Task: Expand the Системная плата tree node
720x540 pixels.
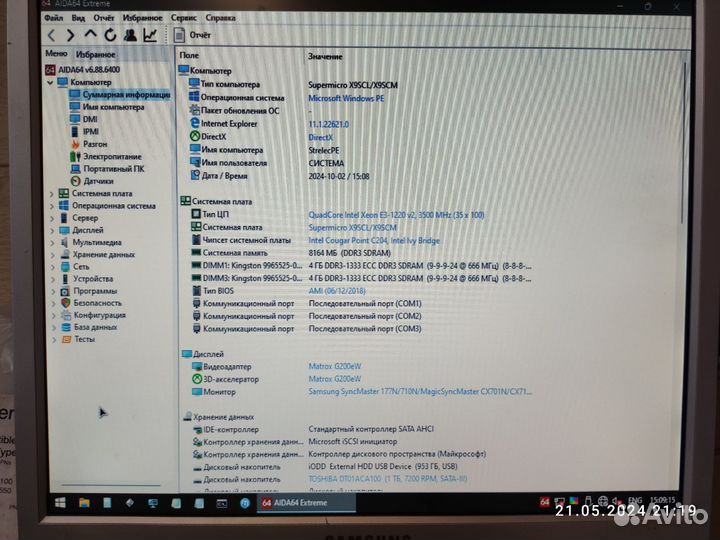Action: click(x=52, y=194)
